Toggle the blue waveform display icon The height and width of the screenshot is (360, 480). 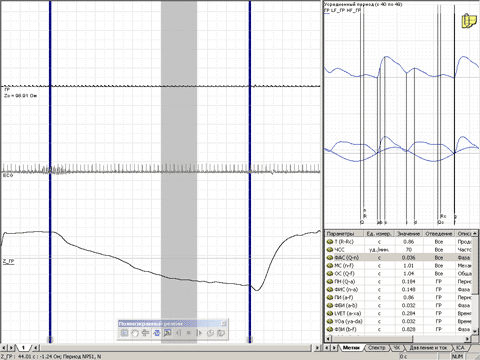(156, 333)
